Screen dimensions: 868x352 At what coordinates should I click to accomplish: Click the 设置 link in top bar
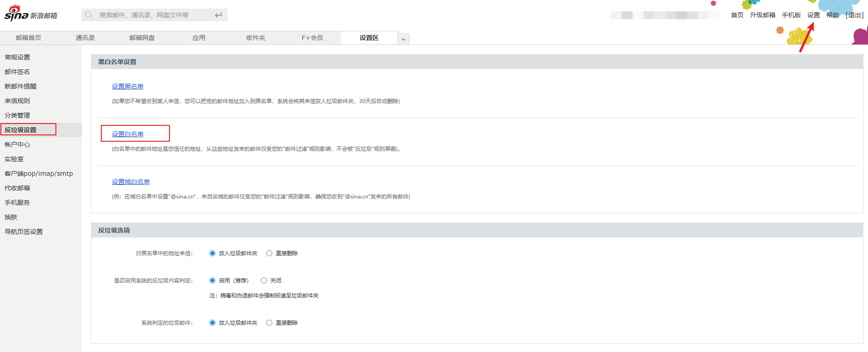(x=813, y=15)
